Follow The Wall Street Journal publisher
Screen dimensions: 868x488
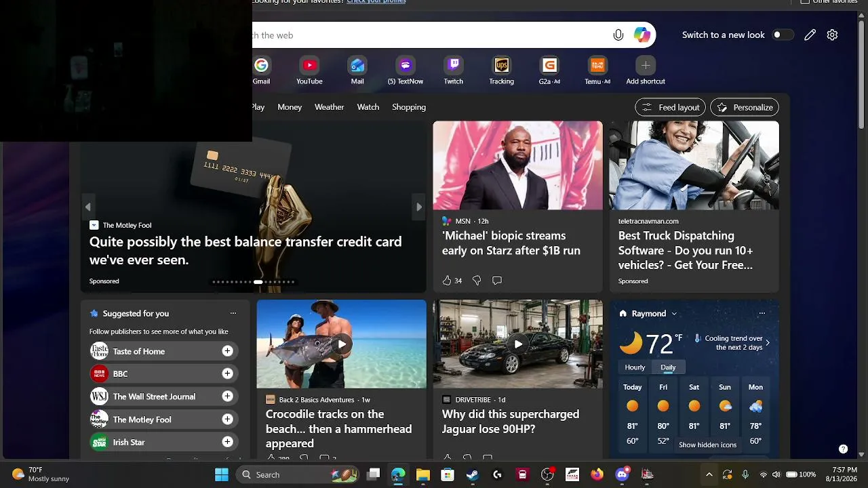click(227, 396)
